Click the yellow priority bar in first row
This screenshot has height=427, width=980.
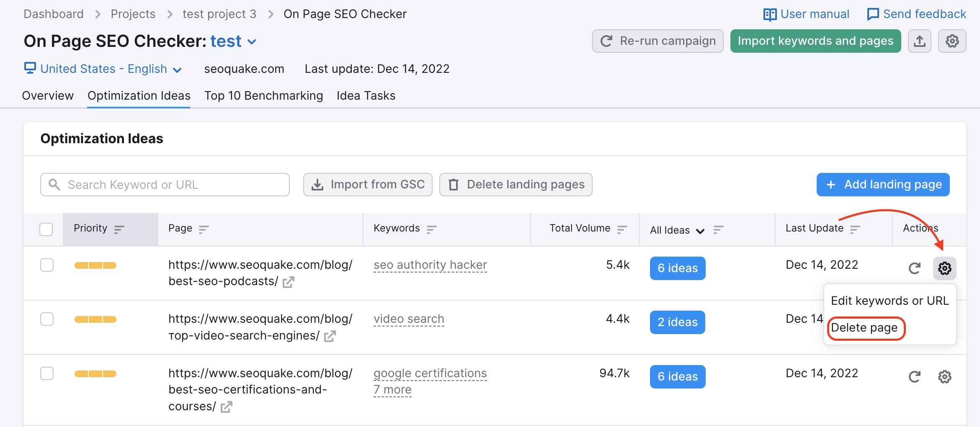click(95, 265)
